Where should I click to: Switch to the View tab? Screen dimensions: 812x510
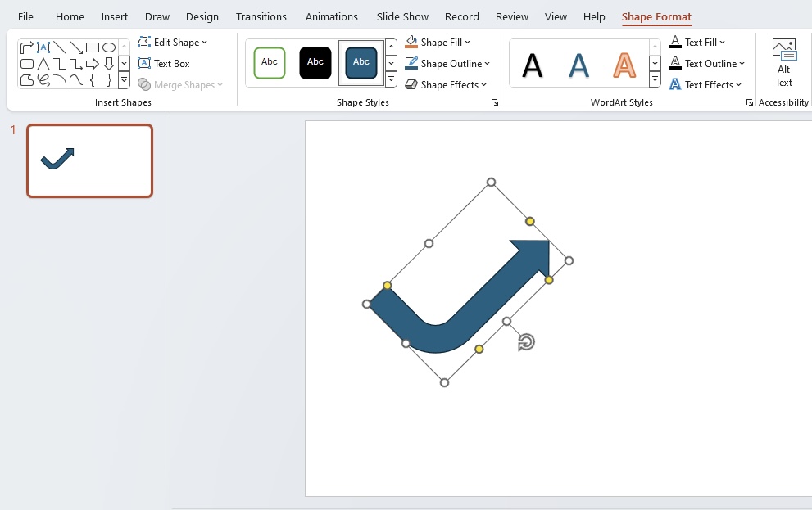556,16
